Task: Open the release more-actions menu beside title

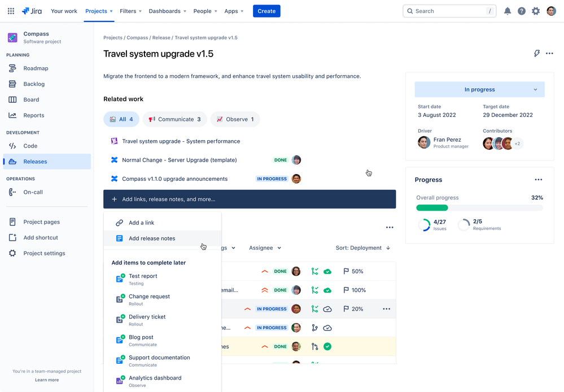Action: pos(549,53)
